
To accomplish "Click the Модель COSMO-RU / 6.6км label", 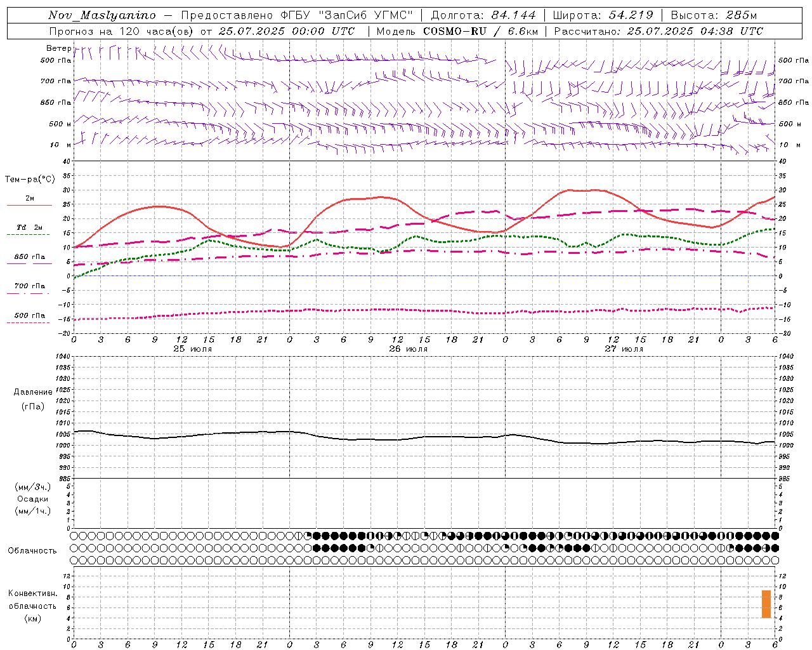I will tap(457, 31).
